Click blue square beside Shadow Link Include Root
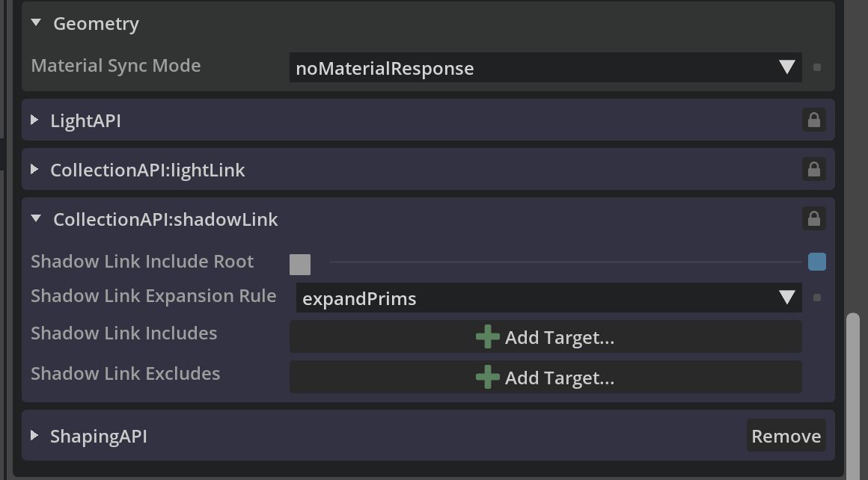Viewport: 868px width, 480px height. (x=817, y=262)
